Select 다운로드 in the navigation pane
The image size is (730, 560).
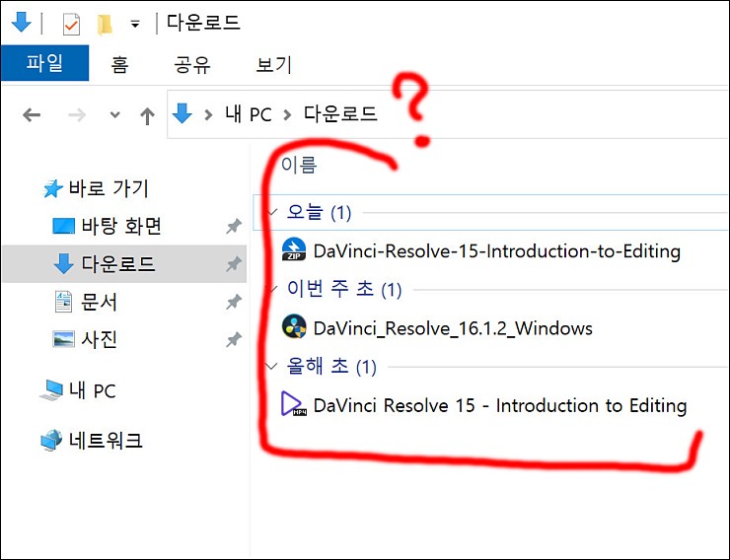(117, 263)
